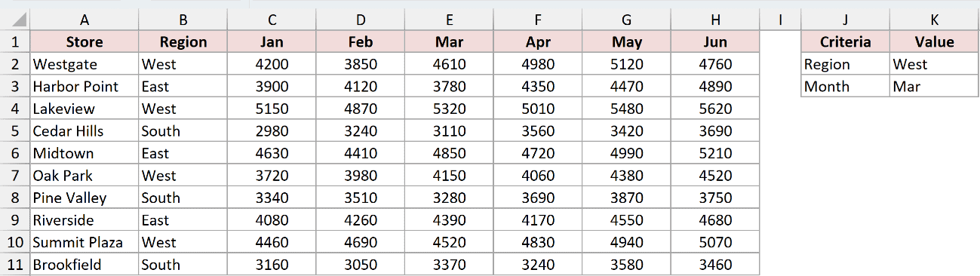Viewport: 980px width, 276px height.
Task: Select Westgate's Mar value 4610
Action: point(449,64)
